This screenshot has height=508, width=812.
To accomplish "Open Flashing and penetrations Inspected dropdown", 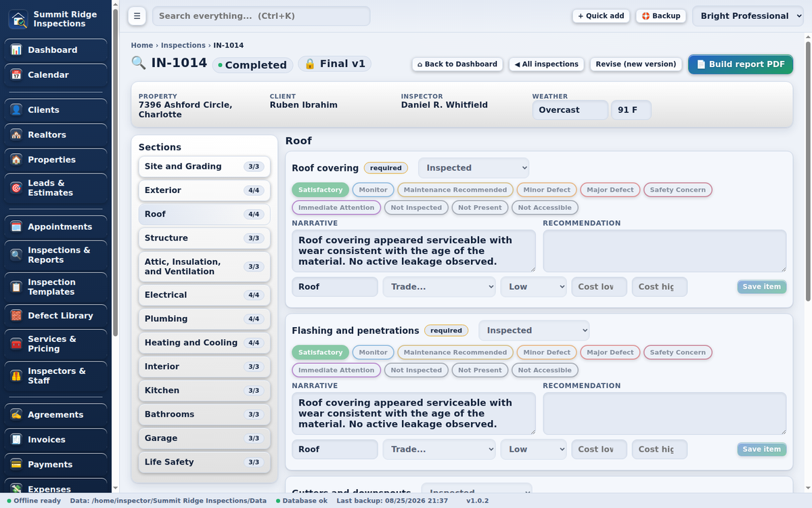I will pos(534,331).
